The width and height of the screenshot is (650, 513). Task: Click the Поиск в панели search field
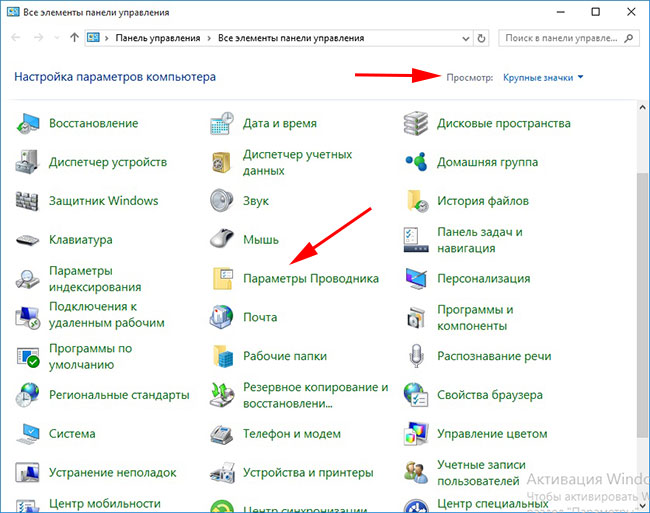[560, 38]
